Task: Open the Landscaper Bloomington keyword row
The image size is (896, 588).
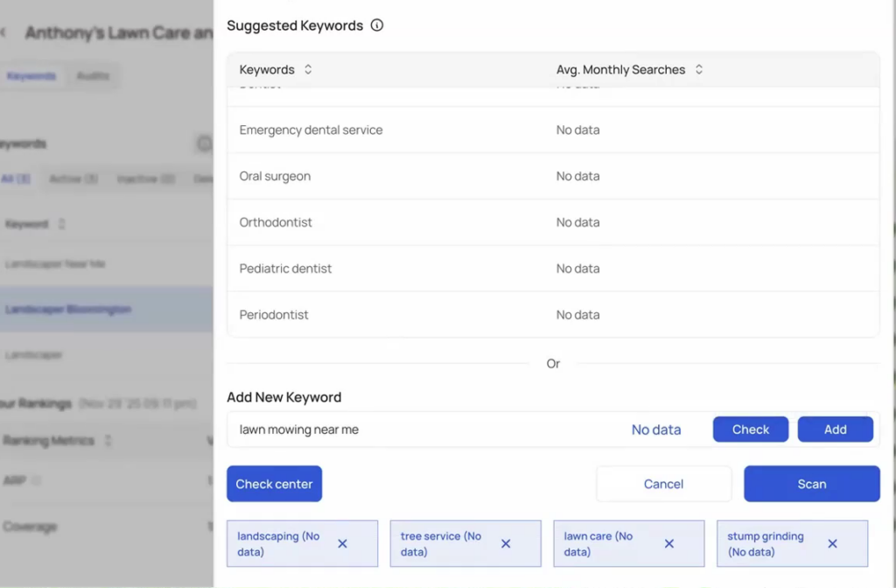Action: 68,310
